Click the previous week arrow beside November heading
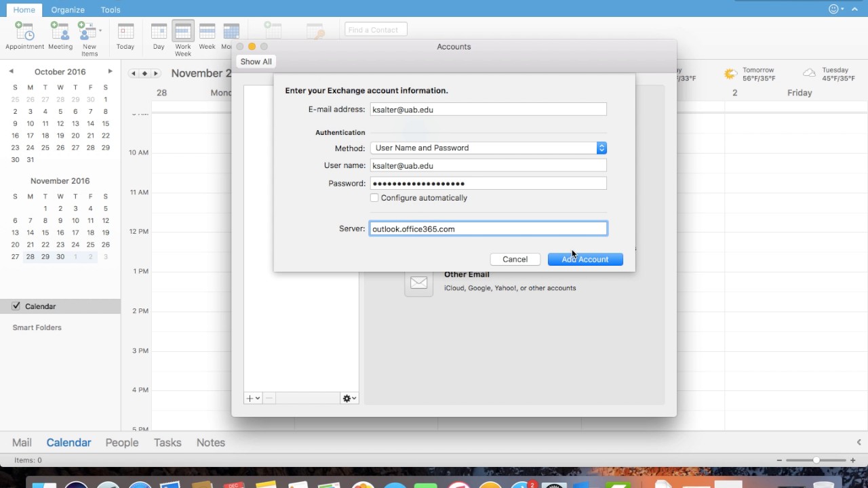 click(x=134, y=73)
